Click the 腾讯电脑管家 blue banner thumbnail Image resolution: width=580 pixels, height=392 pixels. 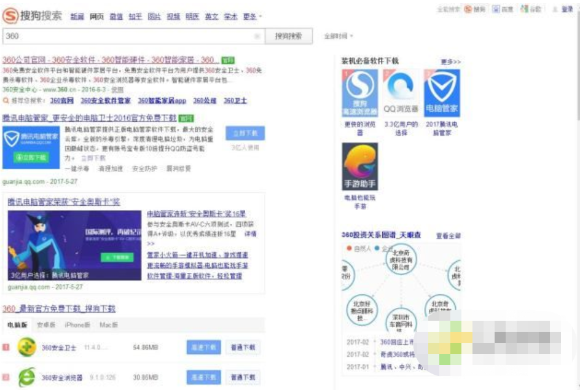click(31, 147)
